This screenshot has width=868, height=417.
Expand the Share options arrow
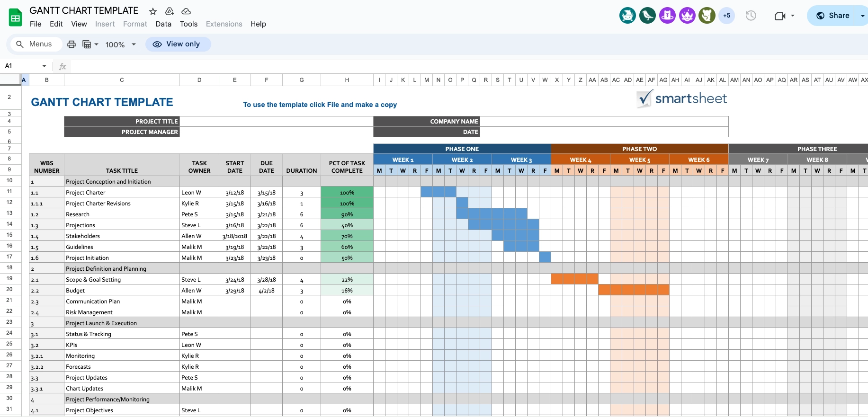[x=862, y=16]
